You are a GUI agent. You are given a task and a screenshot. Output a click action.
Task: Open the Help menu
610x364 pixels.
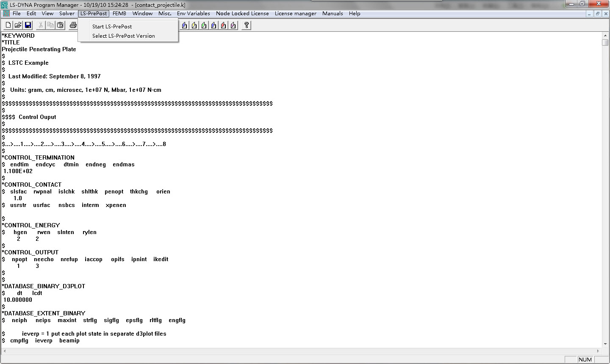pos(355,14)
